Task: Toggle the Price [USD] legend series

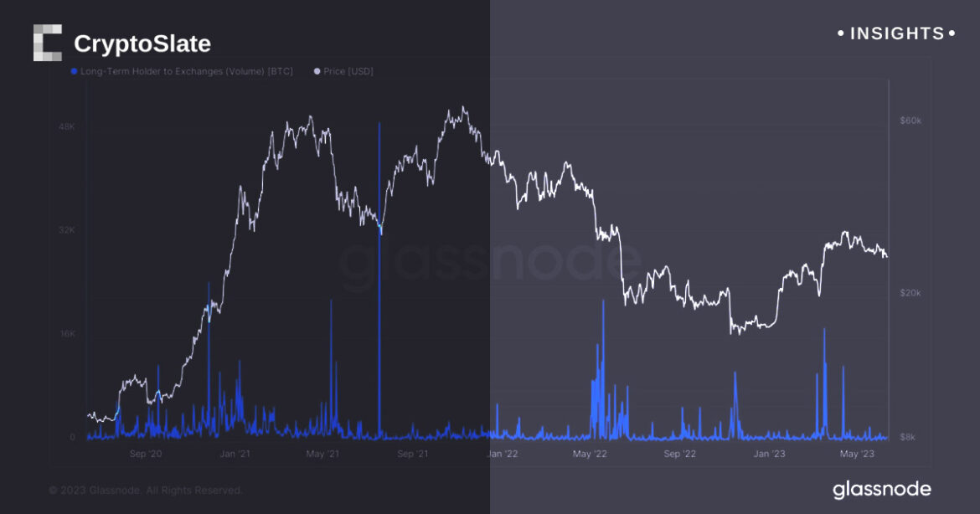Action: (x=348, y=72)
